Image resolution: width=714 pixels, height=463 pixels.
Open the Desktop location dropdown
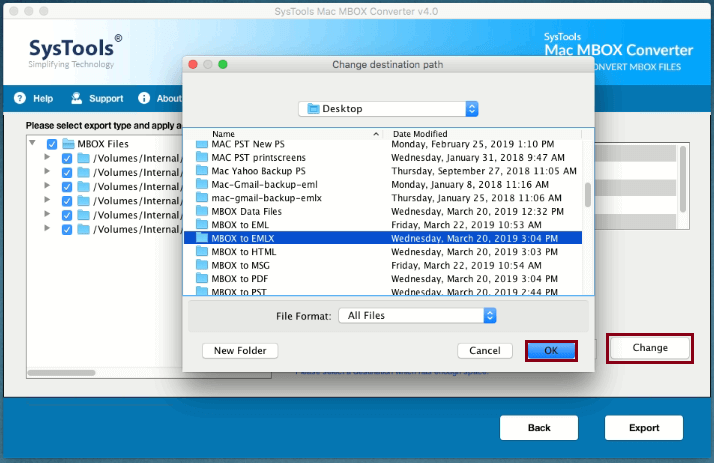(x=388, y=109)
